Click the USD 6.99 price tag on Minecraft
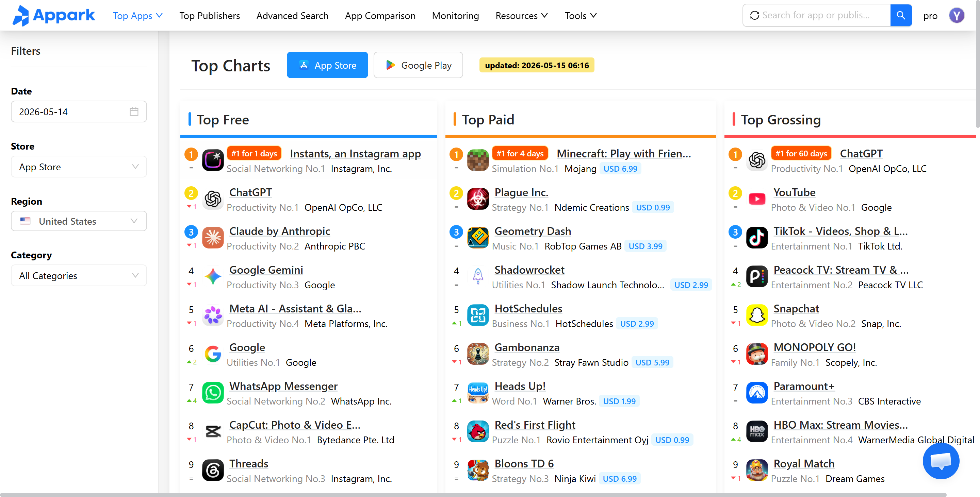 point(620,169)
